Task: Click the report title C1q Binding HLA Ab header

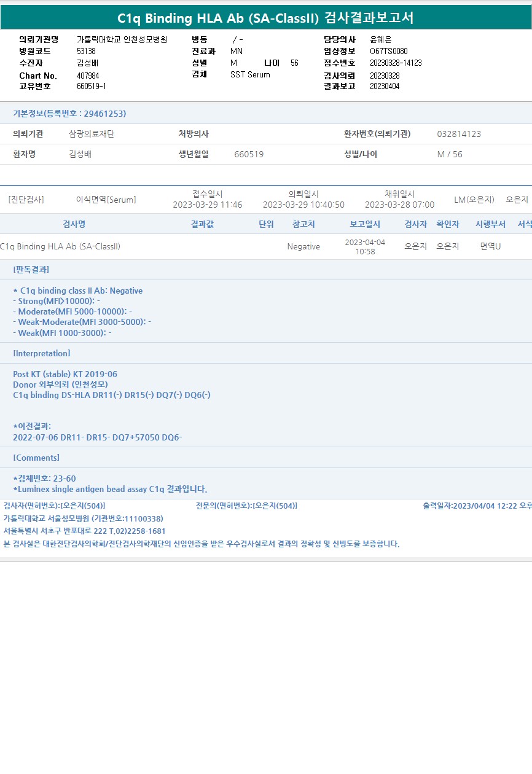Action: [x=265, y=18]
